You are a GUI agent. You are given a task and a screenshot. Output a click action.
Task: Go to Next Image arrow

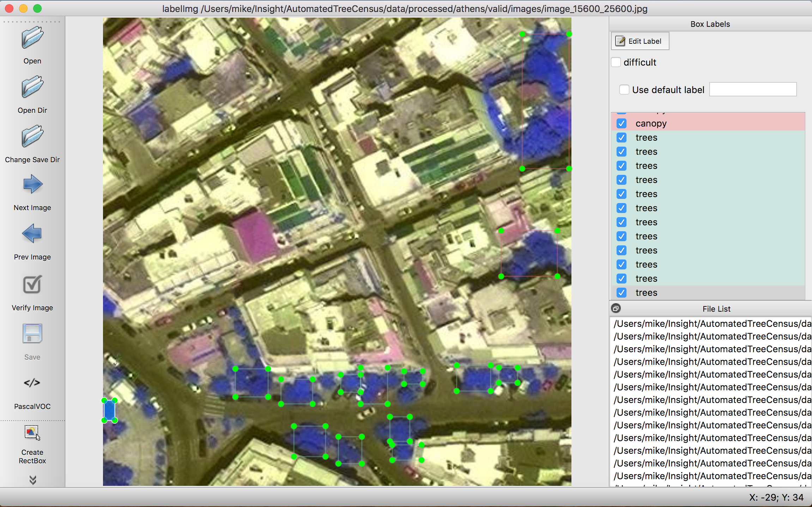[32, 184]
